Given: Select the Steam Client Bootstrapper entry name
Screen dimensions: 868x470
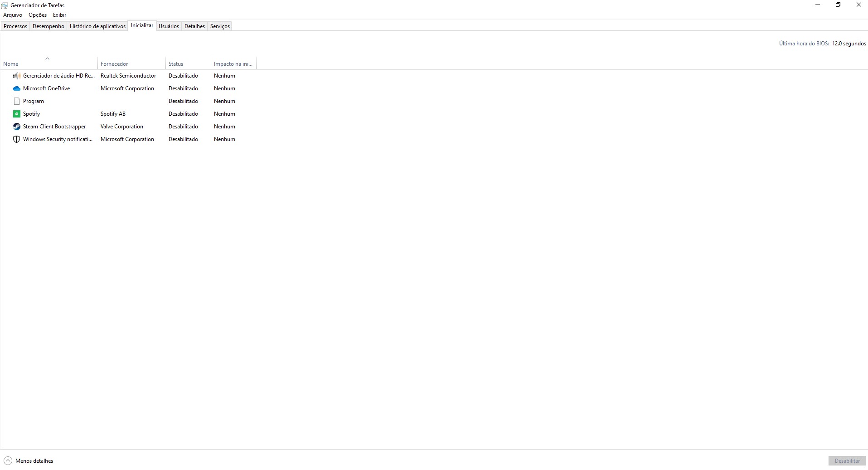Looking at the screenshot, I should (54, 127).
